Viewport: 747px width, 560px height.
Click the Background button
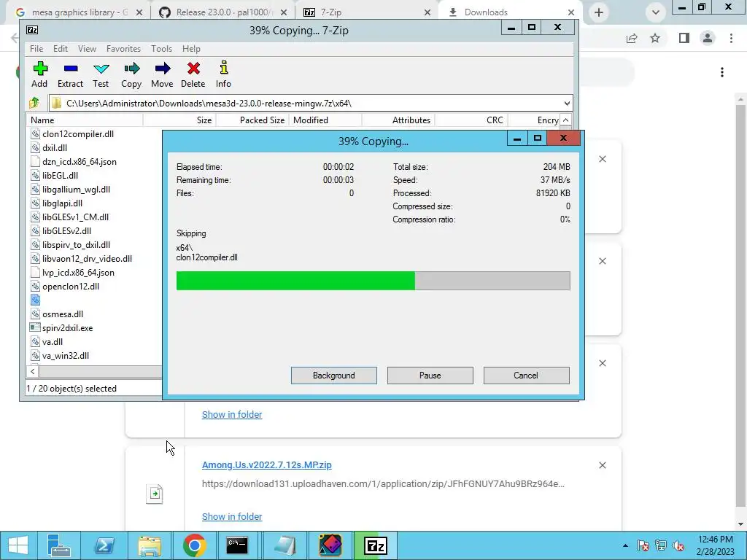point(334,376)
